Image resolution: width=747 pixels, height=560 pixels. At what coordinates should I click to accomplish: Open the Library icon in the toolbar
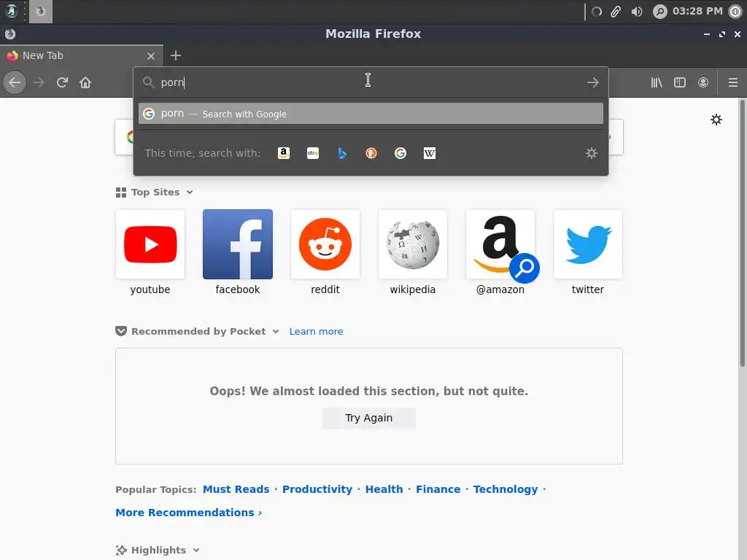(x=657, y=82)
